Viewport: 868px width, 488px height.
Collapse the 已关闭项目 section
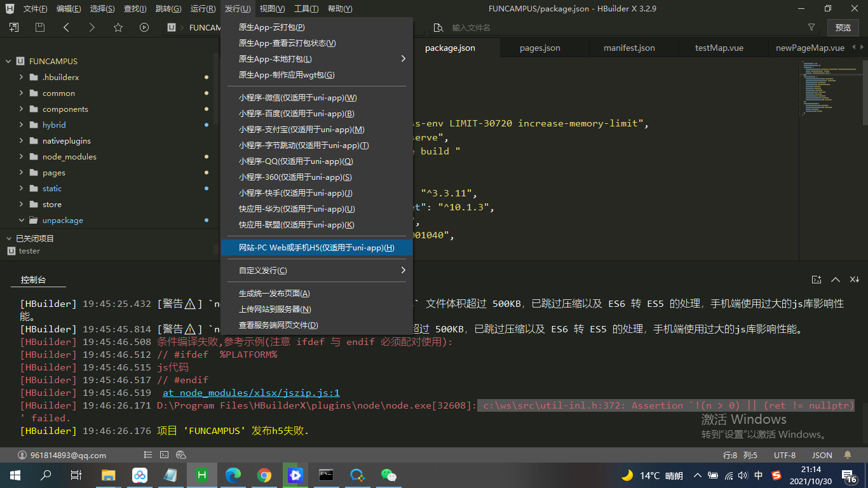pos(8,238)
